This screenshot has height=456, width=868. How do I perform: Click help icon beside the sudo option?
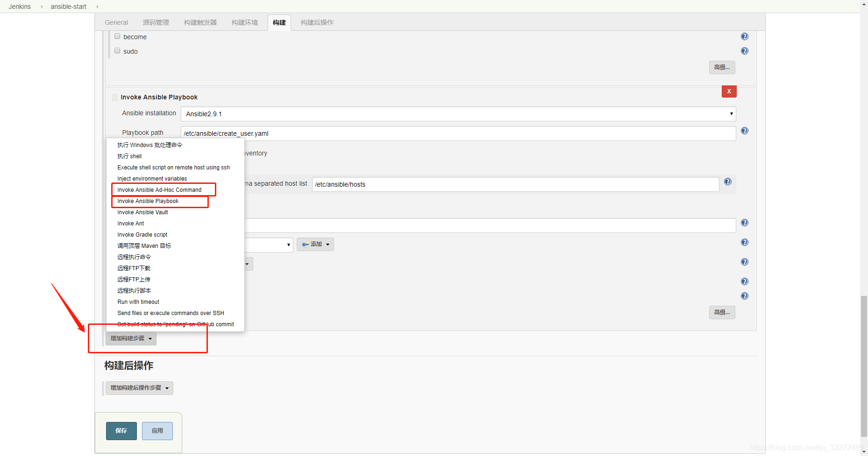coord(744,51)
